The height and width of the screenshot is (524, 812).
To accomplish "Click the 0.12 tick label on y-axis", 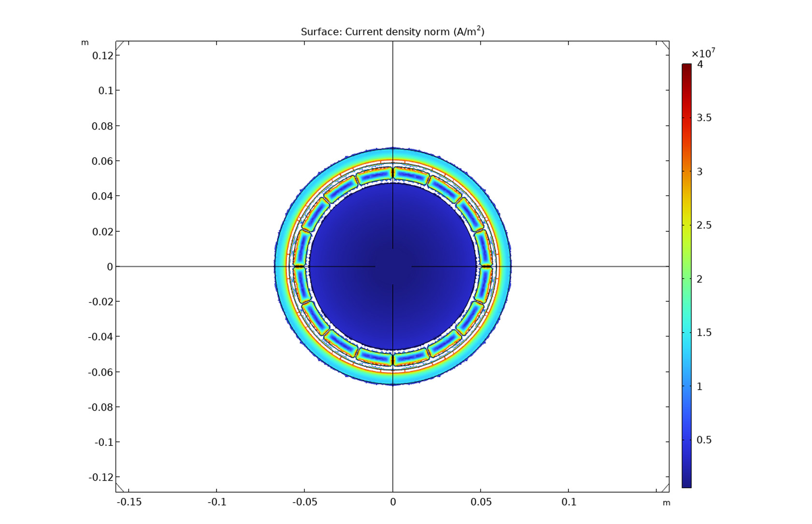I will click(x=102, y=56).
